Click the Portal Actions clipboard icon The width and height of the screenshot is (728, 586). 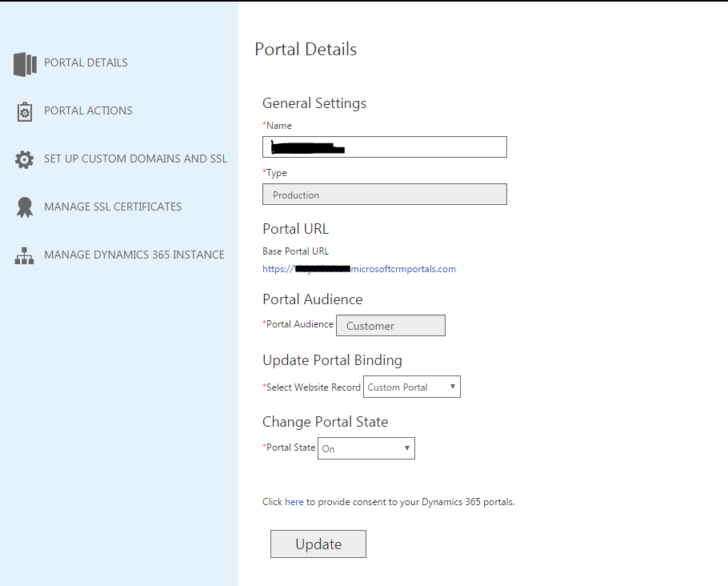tap(25, 110)
